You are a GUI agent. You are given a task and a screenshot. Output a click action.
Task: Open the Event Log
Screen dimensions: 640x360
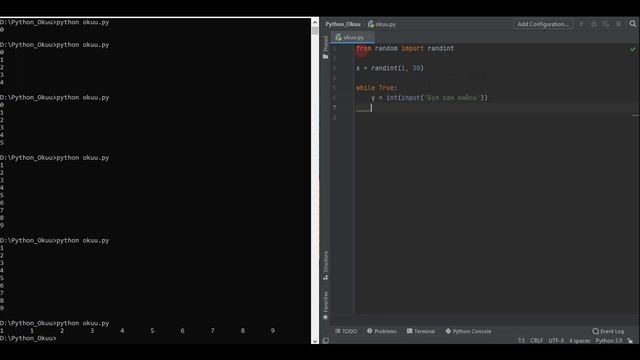(608, 331)
